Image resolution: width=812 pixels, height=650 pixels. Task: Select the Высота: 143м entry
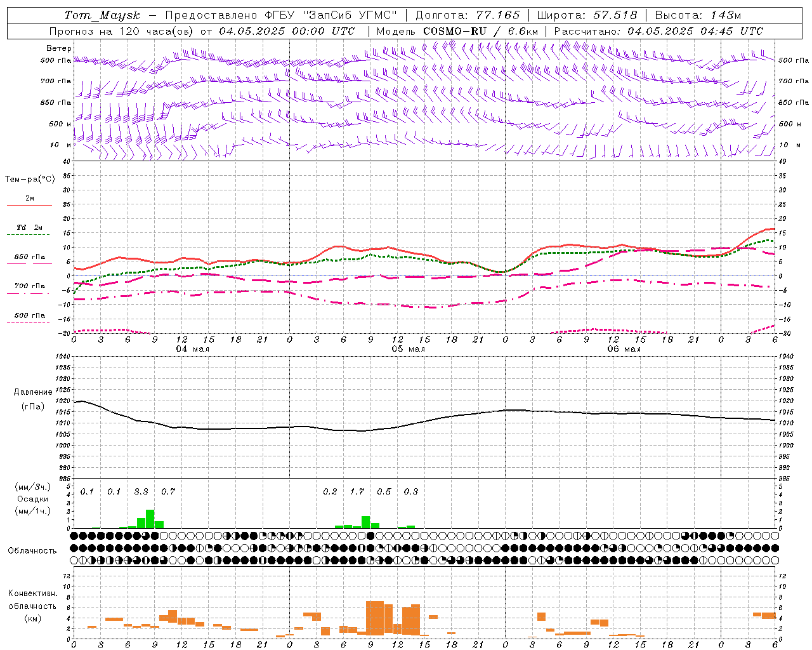click(698, 15)
